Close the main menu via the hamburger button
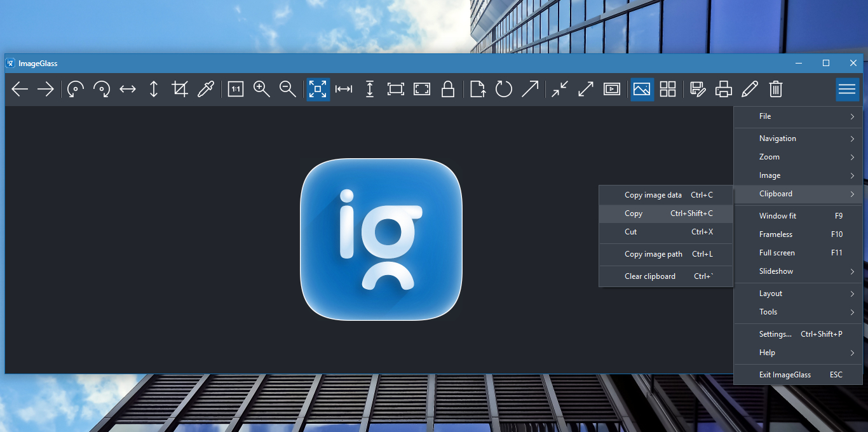 (847, 90)
